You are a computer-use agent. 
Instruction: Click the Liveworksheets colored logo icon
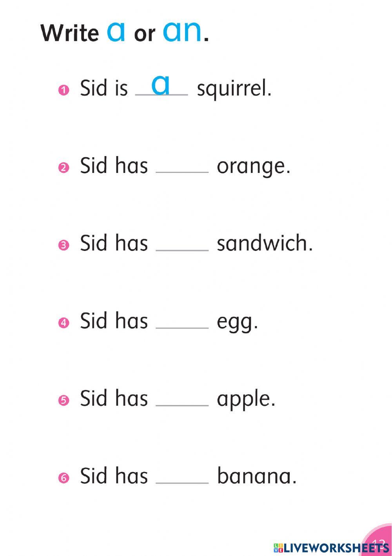(x=278, y=548)
